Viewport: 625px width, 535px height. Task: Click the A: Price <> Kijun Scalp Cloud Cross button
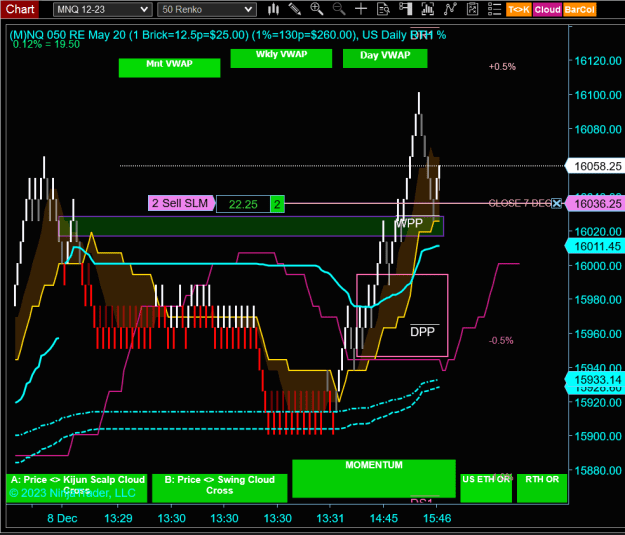(x=77, y=488)
